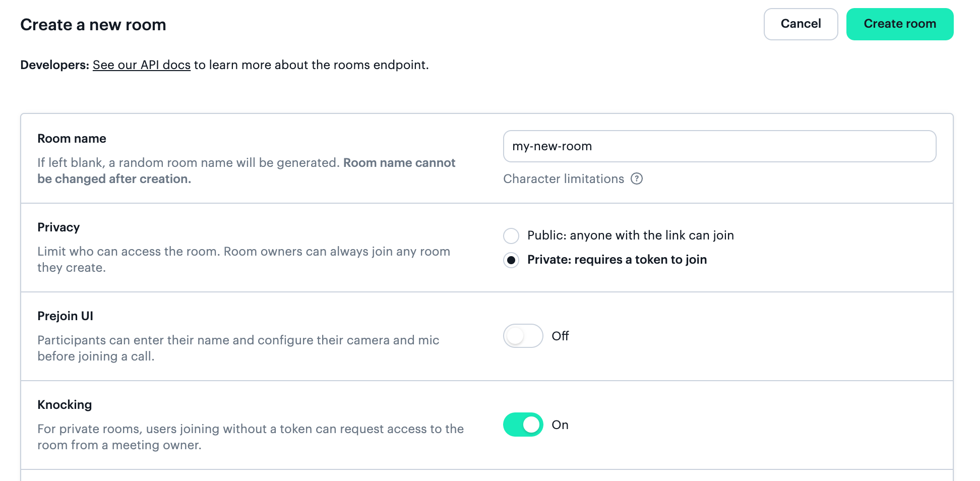
Task: Click the Off label beside Prejoin toggle
Action: (560, 336)
